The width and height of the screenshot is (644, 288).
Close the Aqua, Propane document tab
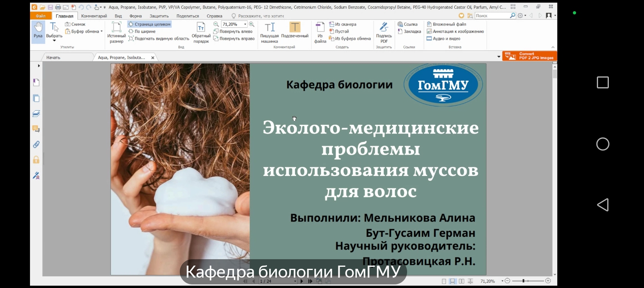(x=153, y=58)
